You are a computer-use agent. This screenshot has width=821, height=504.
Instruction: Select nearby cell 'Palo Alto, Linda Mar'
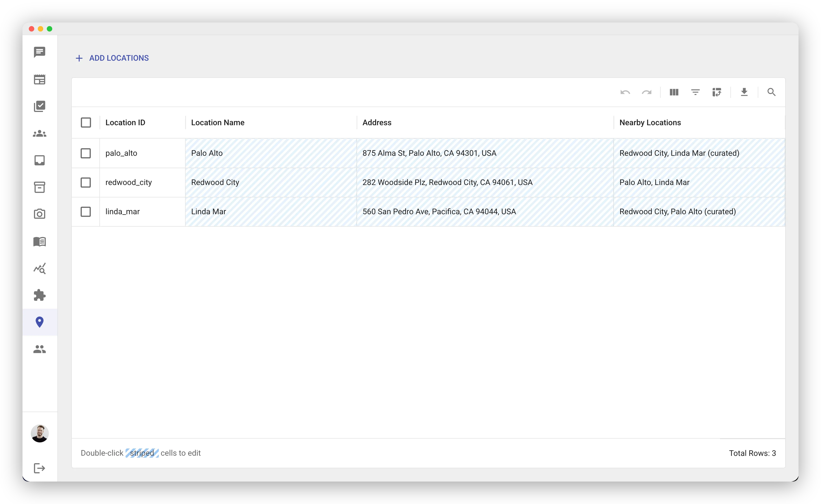(699, 182)
